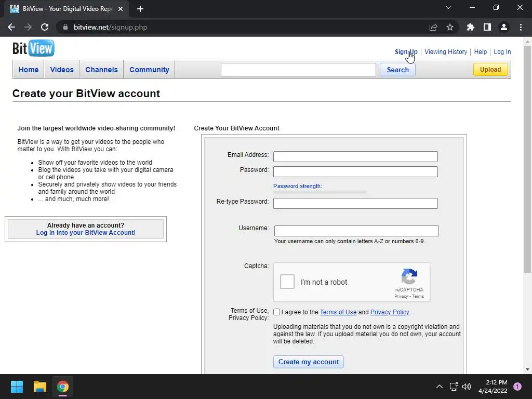Open the Extensions puzzle icon
The height and width of the screenshot is (399, 532).
(x=471, y=27)
